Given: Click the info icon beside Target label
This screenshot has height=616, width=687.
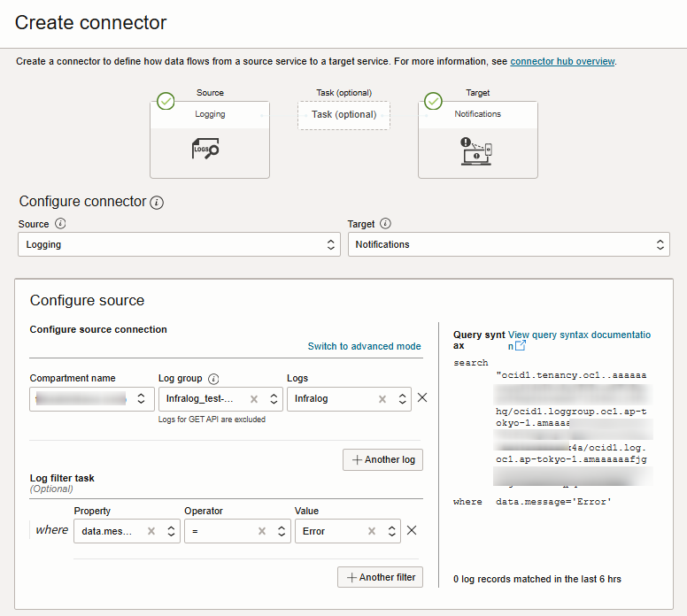Looking at the screenshot, I should (x=385, y=224).
